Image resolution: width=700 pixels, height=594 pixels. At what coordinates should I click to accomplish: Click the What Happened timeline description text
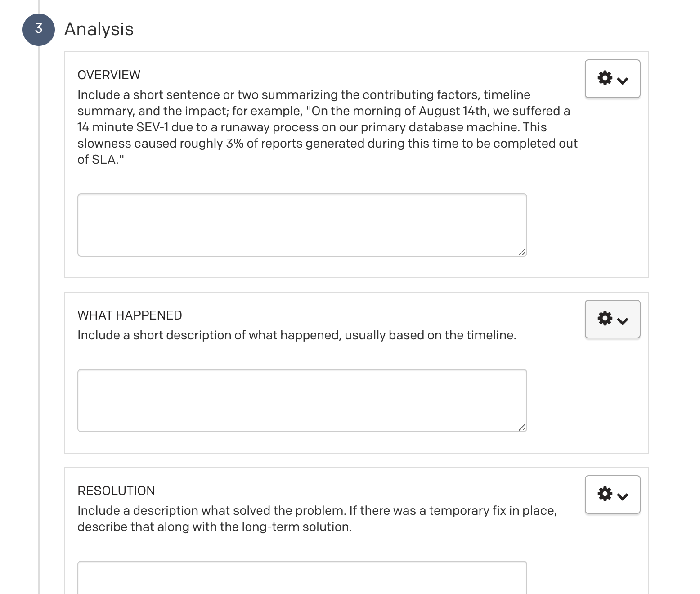point(296,335)
